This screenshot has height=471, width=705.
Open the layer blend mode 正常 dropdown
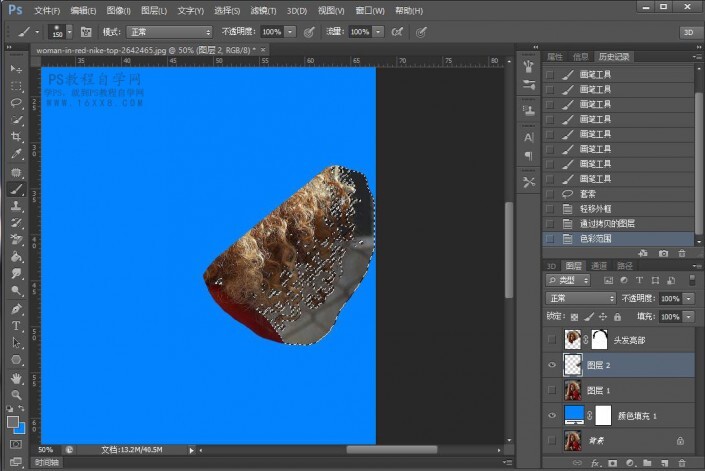(x=581, y=299)
